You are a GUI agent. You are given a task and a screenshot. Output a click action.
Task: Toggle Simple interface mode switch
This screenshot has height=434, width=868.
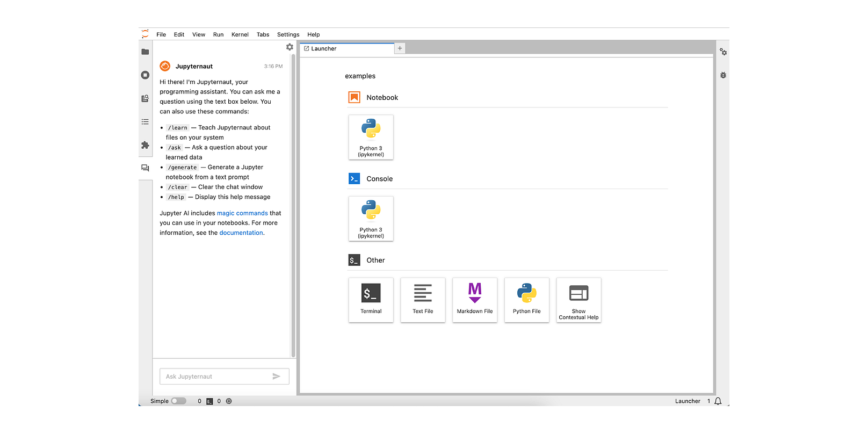tap(179, 401)
